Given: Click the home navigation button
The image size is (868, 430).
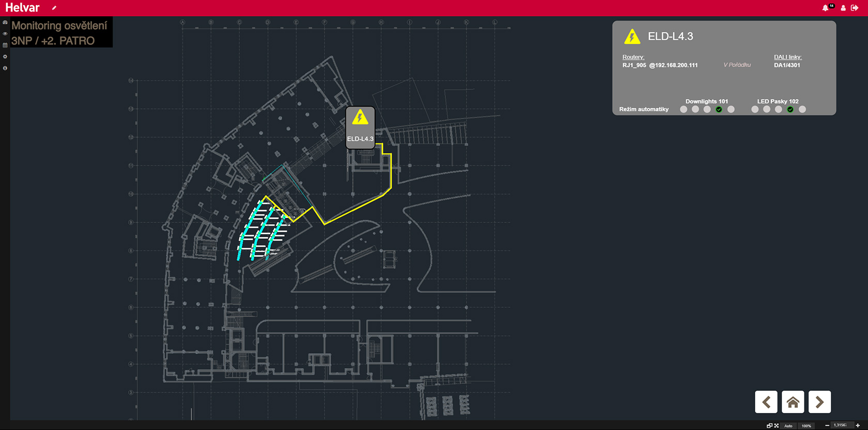Looking at the screenshot, I should [x=793, y=402].
